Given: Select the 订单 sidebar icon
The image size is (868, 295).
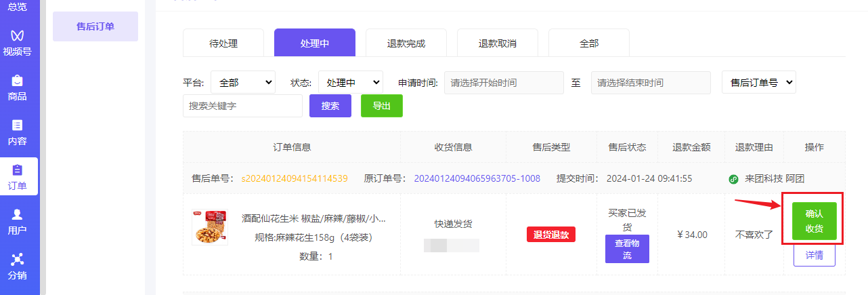Looking at the screenshot, I should [18, 177].
